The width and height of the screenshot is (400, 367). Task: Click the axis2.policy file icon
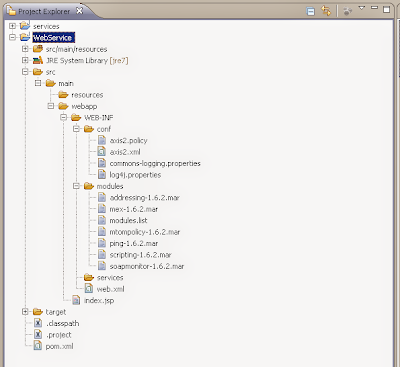pos(102,140)
